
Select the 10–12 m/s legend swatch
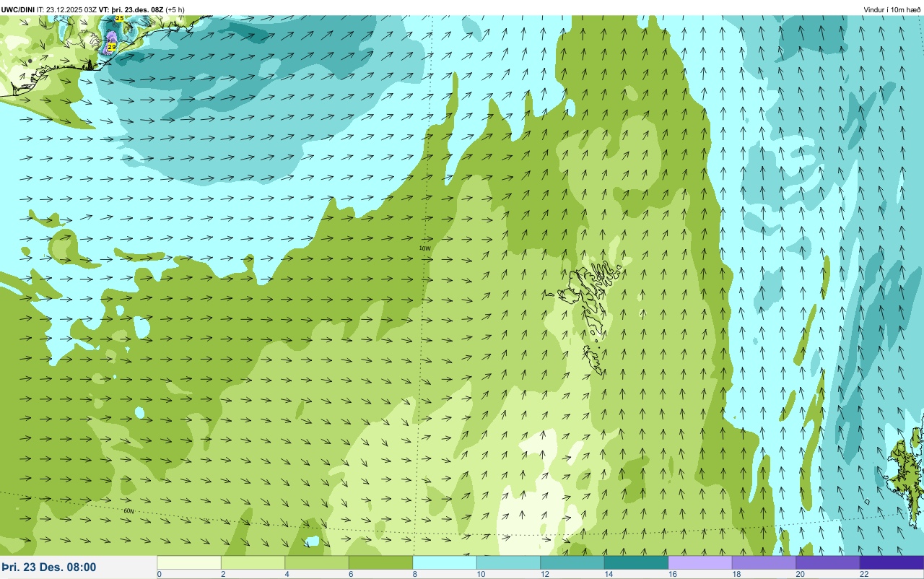point(508,562)
